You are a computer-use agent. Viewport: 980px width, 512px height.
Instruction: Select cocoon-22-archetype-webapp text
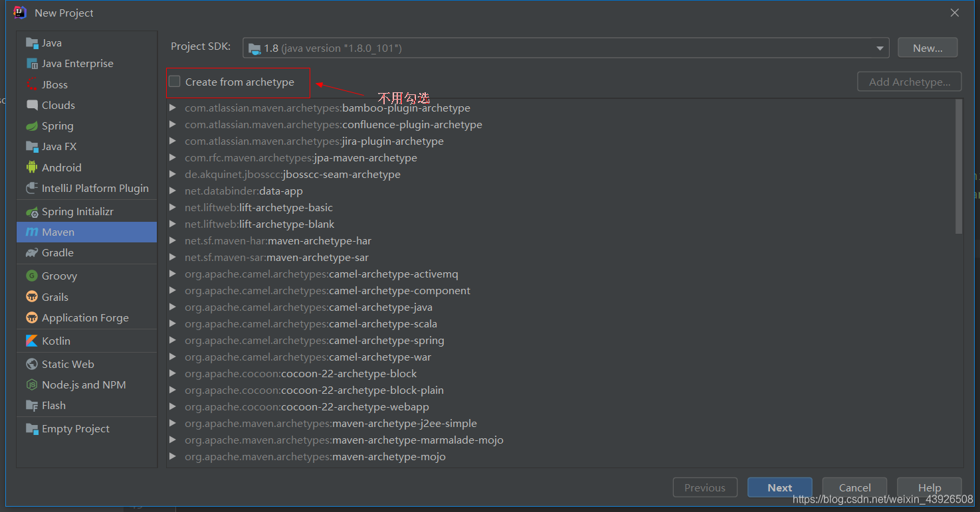point(355,406)
